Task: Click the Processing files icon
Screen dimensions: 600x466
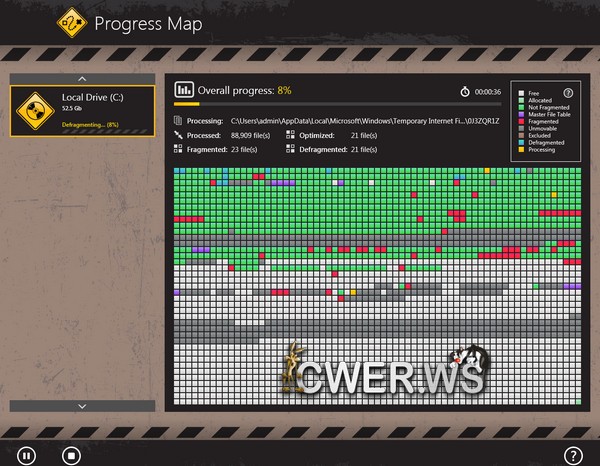Action: coord(179,121)
